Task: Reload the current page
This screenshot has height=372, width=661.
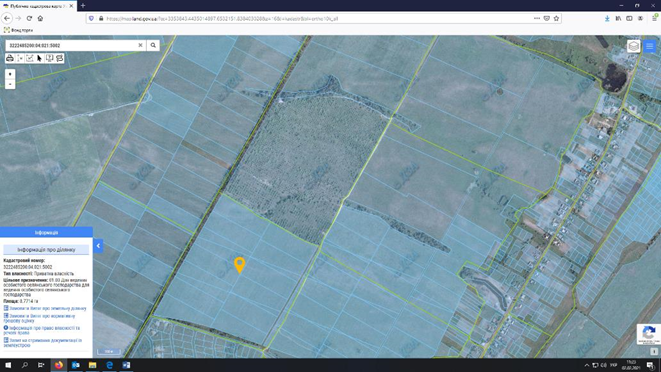Action: coord(29,18)
